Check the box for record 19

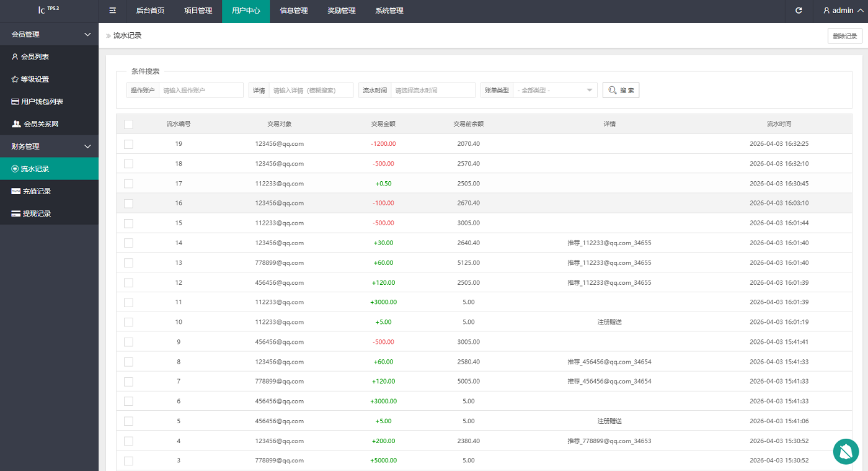coord(128,144)
